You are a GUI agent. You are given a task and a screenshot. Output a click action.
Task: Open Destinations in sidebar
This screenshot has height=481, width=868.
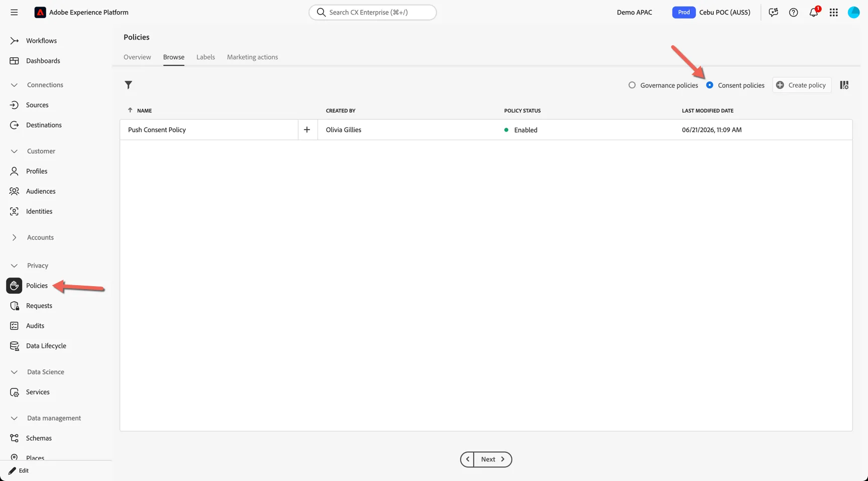pyautogui.click(x=44, y=125)
